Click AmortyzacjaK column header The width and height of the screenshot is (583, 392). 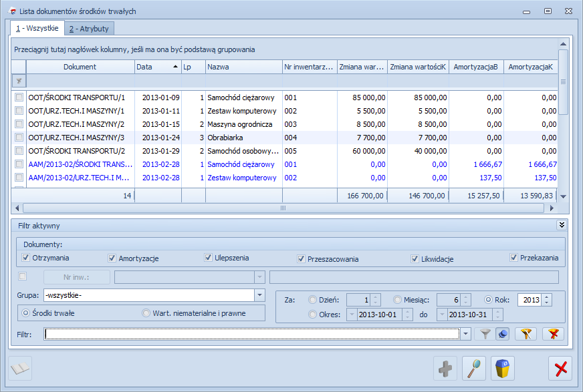(531, 67)
